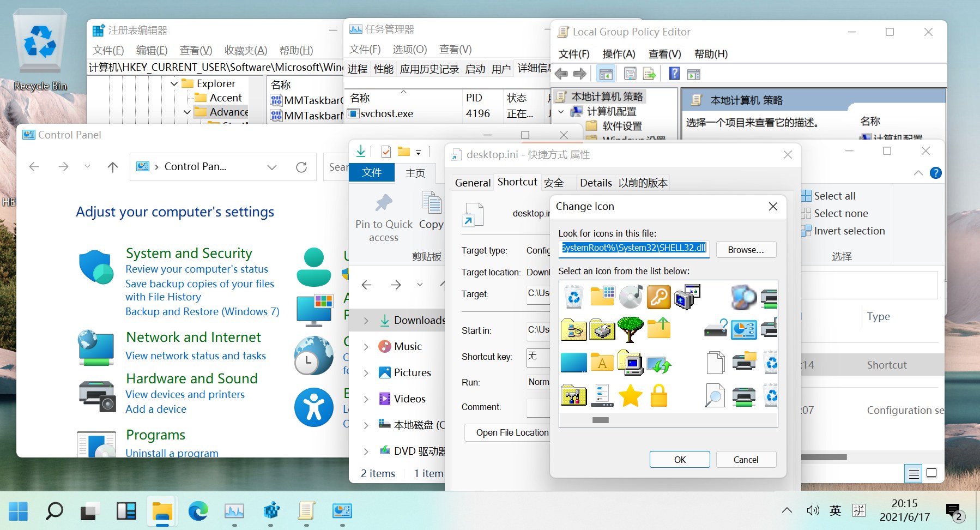Open the Control Panel address dropdown
Screen dimensions: 980x530
(272, 167)
